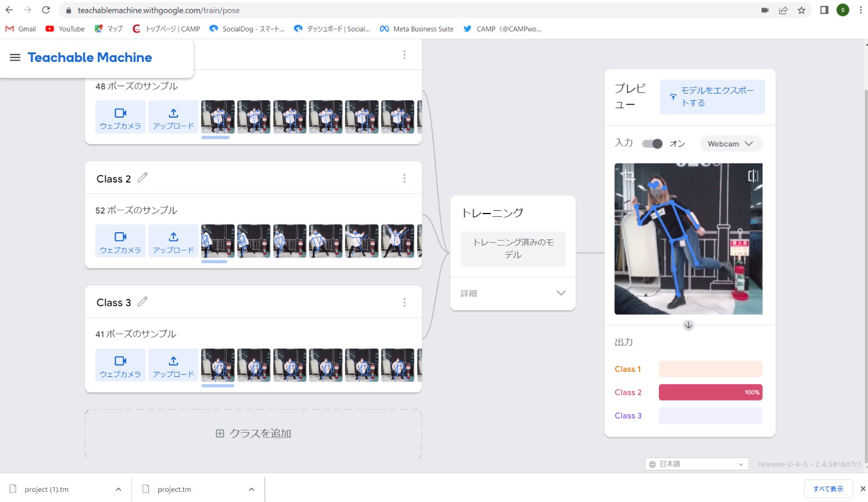The height and width of the screenshot is (502, 868).
Task: Click the show all (すべて表示) downloads button
Action: [x=828, y=488]
